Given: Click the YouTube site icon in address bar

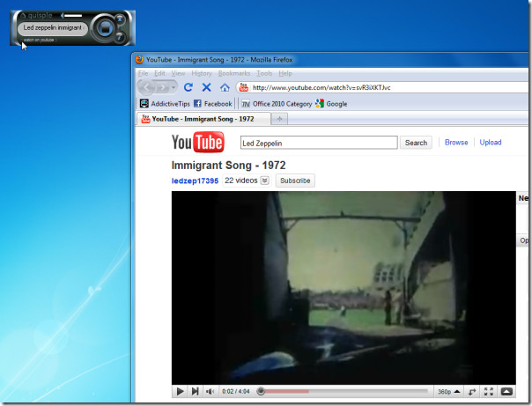Looking at the screenshot, I should (244, 87).
